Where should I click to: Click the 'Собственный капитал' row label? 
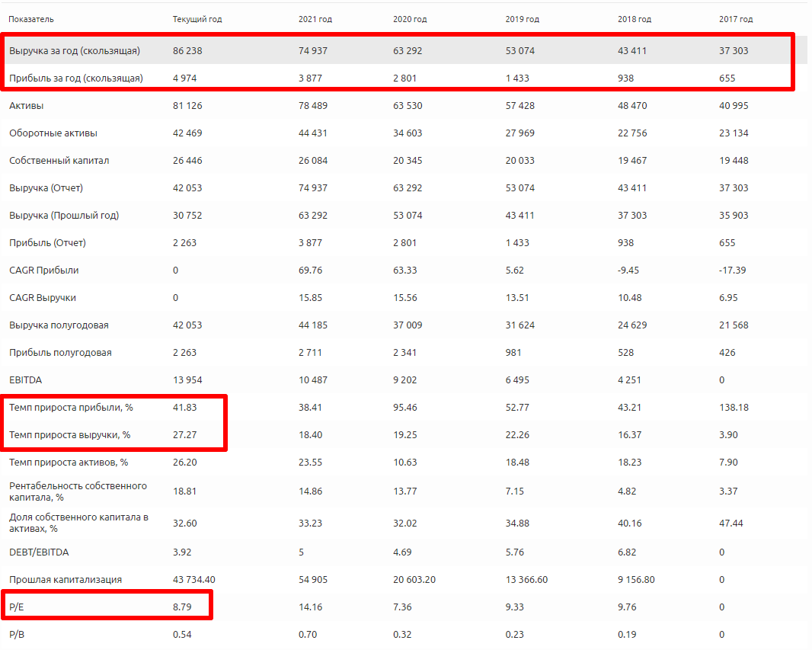tap(59, 161)
